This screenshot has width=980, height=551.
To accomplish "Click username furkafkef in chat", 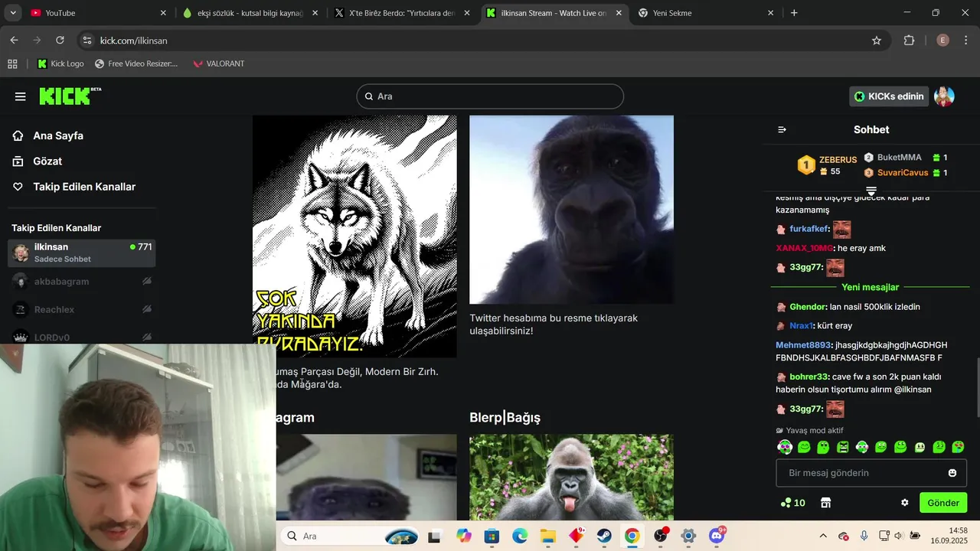I will (x=808, y=229).
